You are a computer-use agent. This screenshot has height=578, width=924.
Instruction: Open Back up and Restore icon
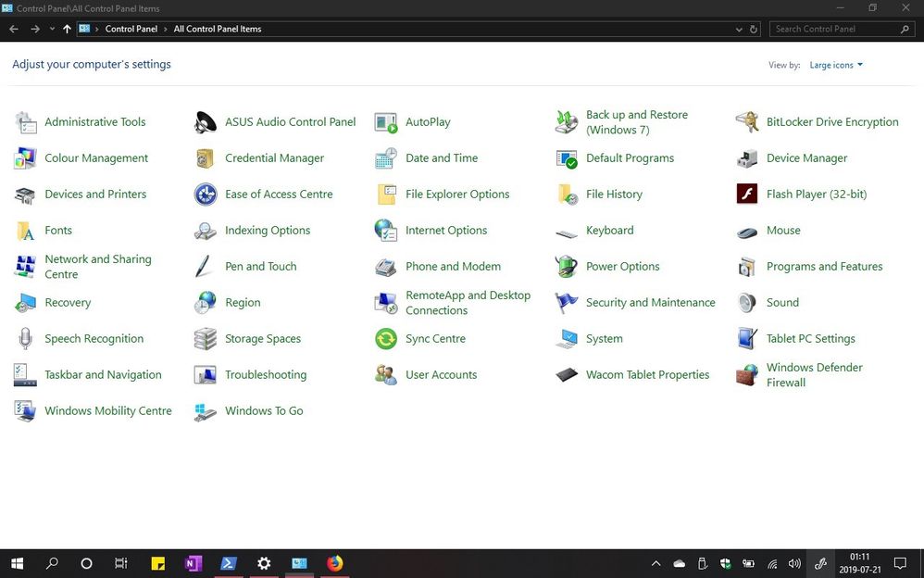(567, 122)
